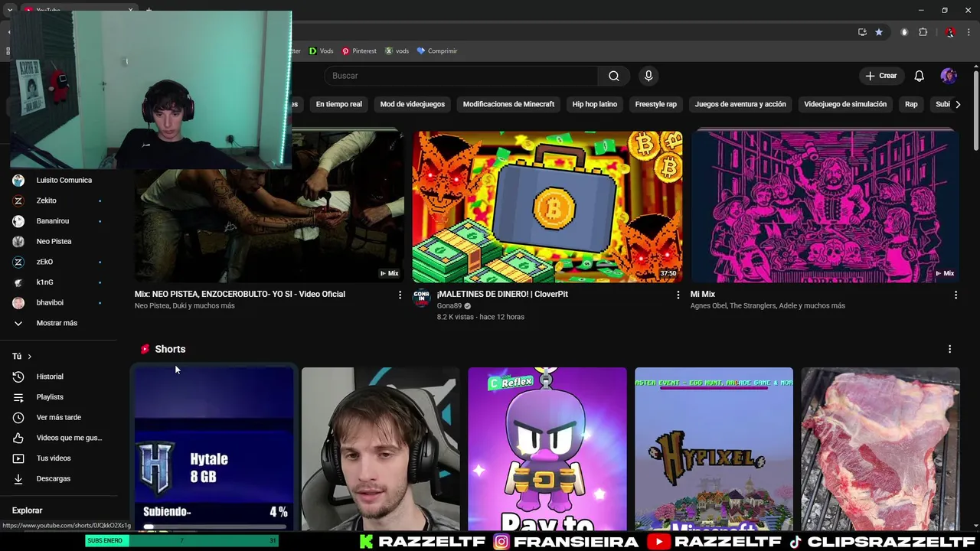Open Shorts section three-dot menu
The width and height of the screenshot is (980, 551).
coord(949,349)
